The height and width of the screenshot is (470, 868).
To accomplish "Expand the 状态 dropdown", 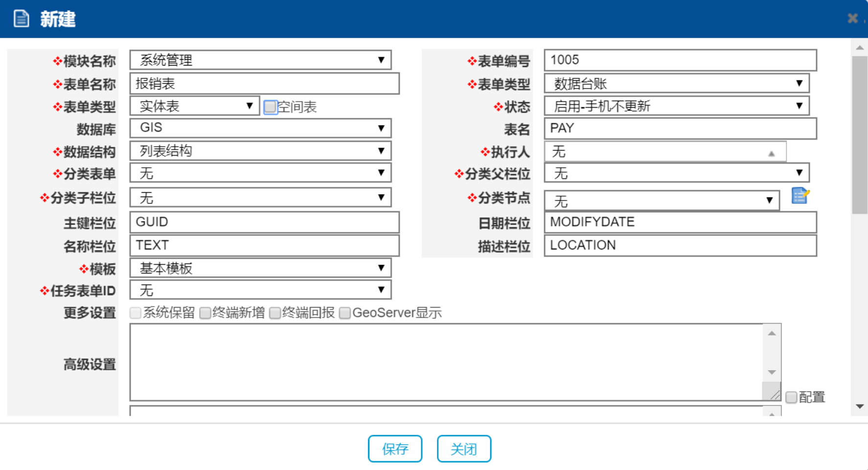I will 676,106.
